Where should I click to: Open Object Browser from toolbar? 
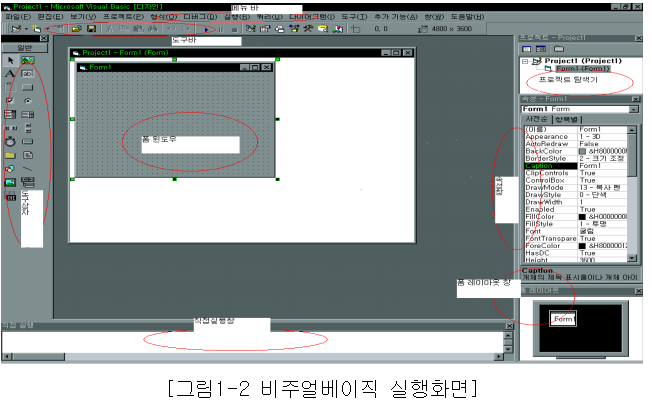(294, 29)
